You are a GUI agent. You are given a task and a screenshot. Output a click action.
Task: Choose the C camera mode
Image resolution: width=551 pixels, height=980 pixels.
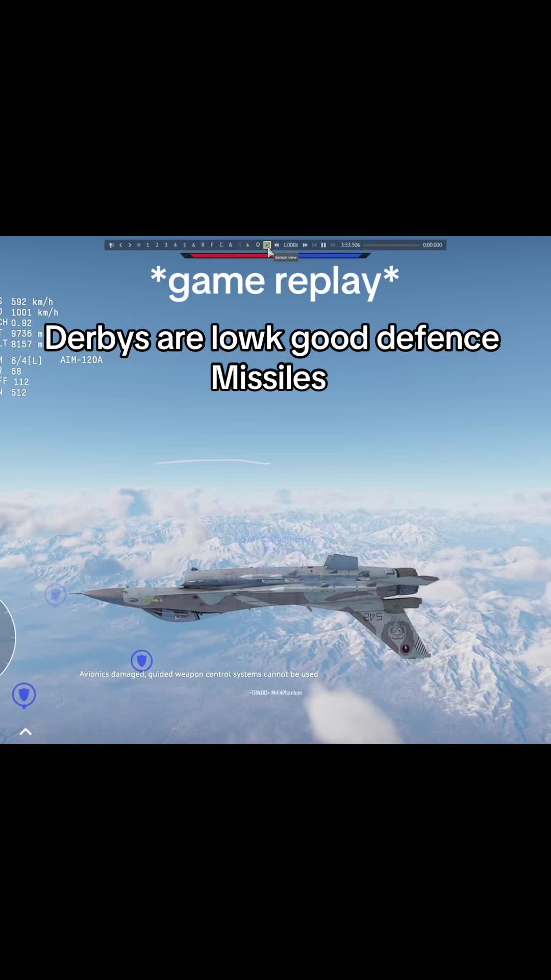pos(221,245)
